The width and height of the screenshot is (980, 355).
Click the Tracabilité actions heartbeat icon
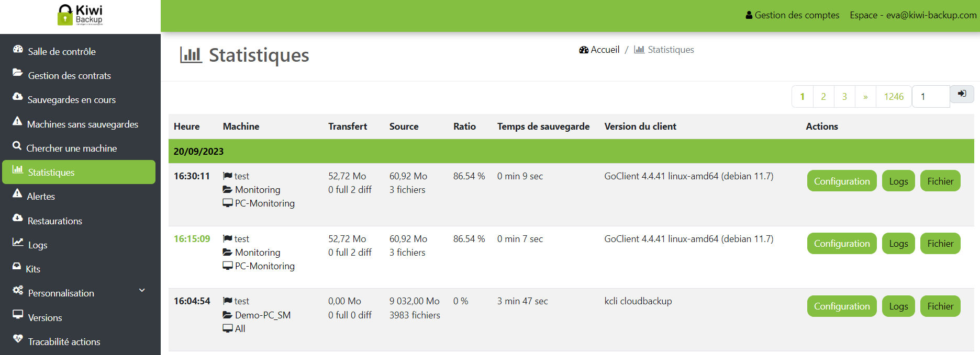[x=18, y=339]
